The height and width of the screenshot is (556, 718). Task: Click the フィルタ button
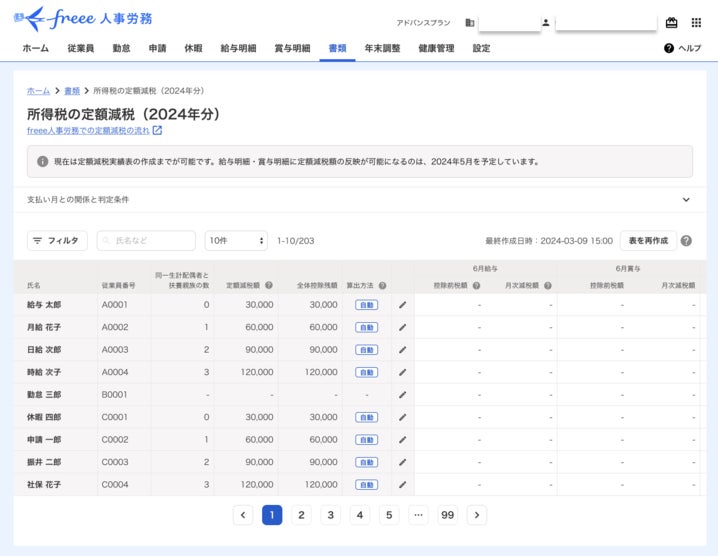click(x=57, y=241)
